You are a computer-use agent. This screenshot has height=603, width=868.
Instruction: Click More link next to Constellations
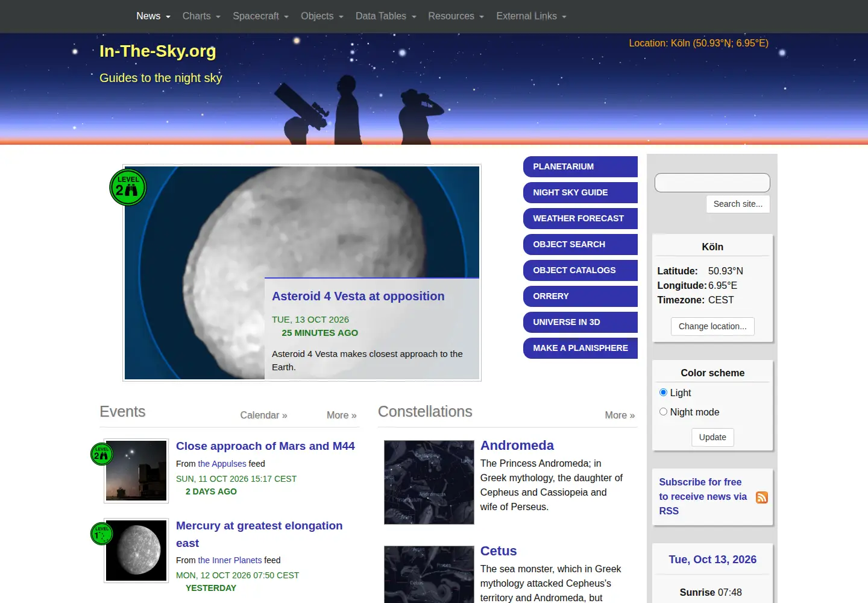[x=620, y=415]
